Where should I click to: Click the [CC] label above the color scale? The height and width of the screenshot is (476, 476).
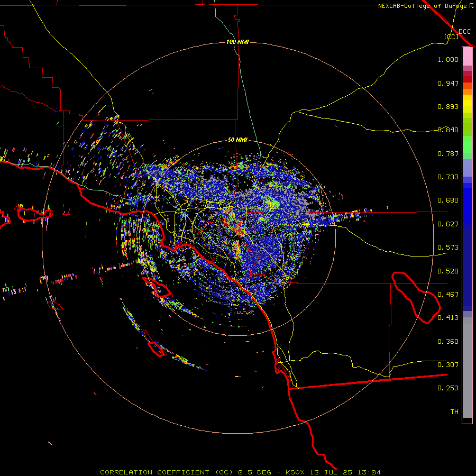pos(452,36)
